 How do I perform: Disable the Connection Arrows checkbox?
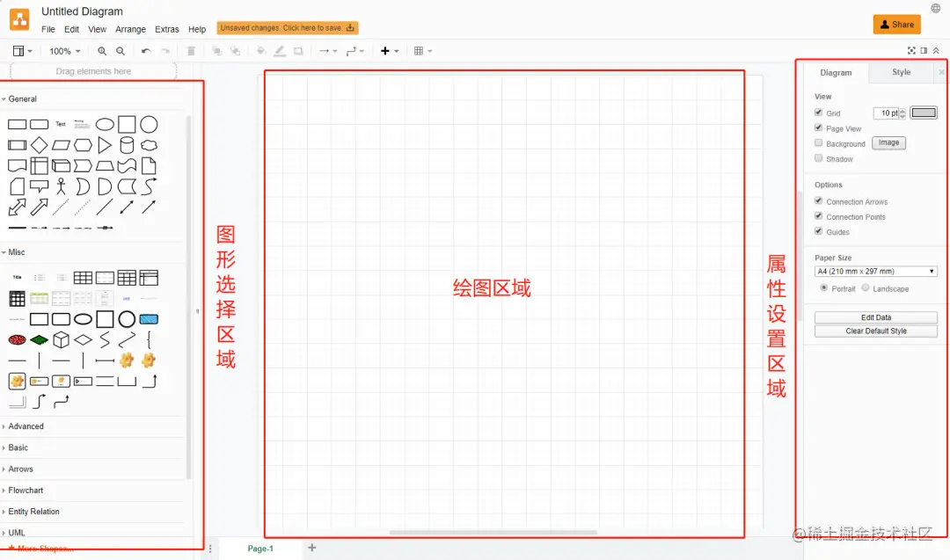[818, 201]
